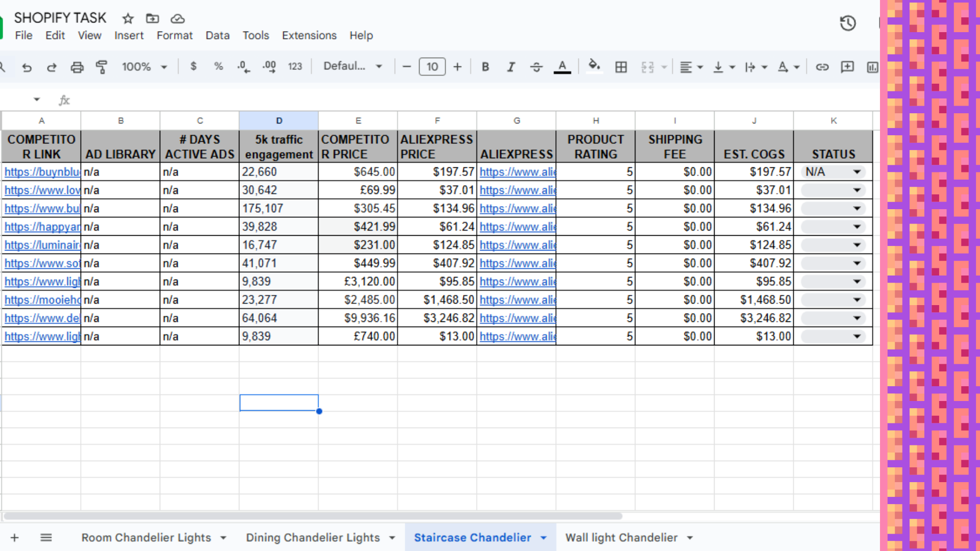Viewport: 980px width, 551px height.
Task: Click the Insert comment icon
Action: pos(847,67)
